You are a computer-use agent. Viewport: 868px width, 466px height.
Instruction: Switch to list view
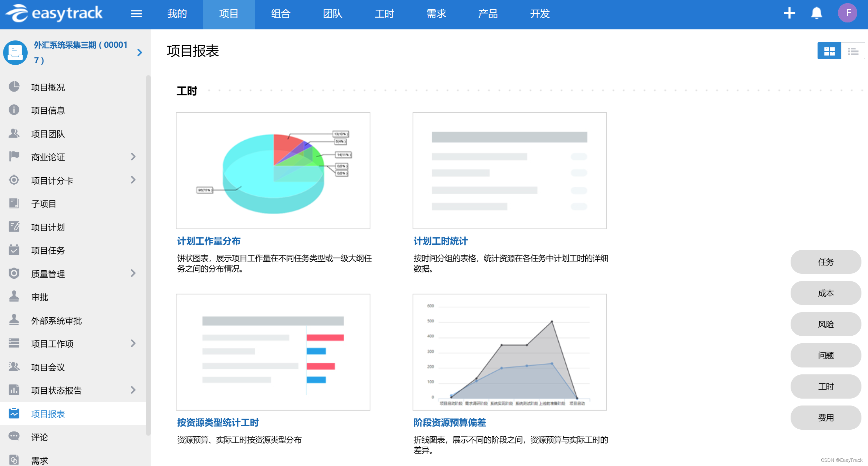click(852, 51)
